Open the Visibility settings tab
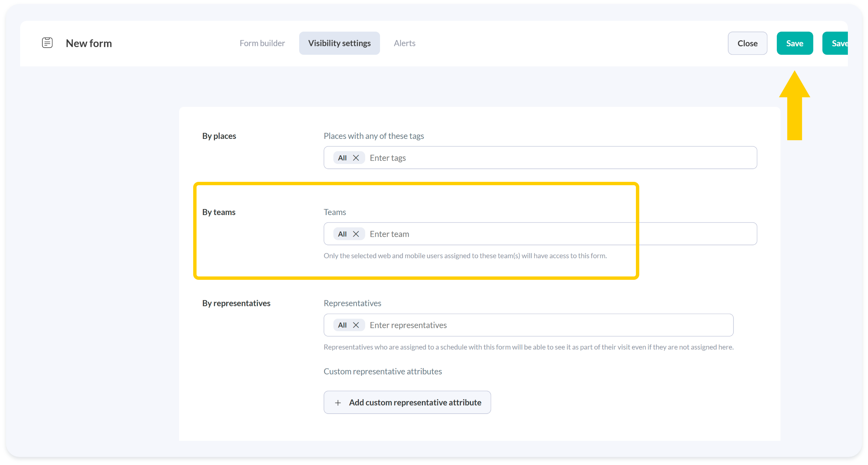868x465 pixels. click(339, 43)
